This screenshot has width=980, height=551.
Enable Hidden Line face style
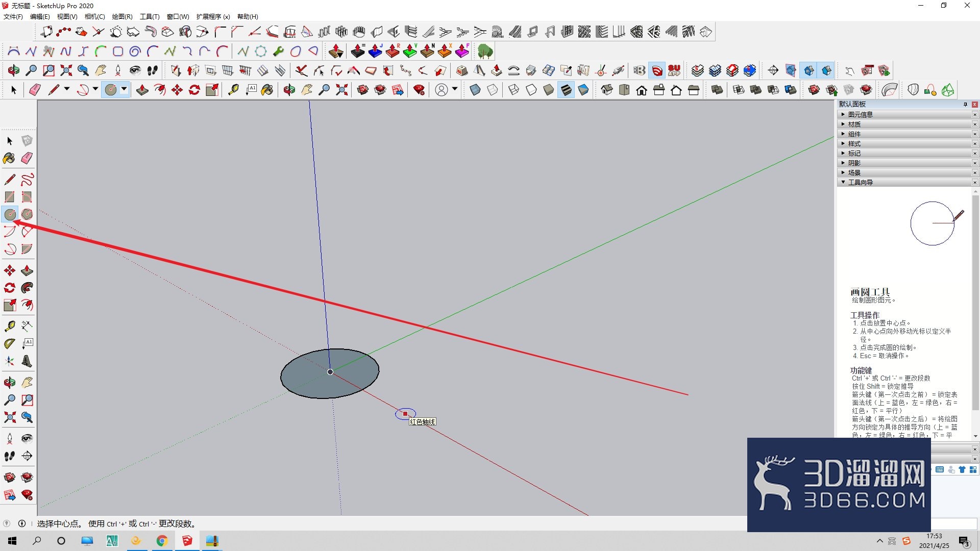pyautogui.click(x=531, y=90)
